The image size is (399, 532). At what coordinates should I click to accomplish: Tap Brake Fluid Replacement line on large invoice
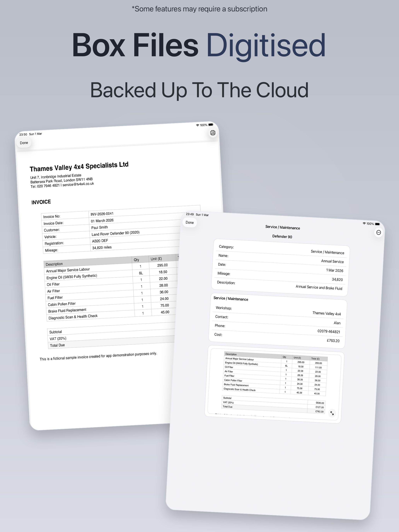coord(67,310)
